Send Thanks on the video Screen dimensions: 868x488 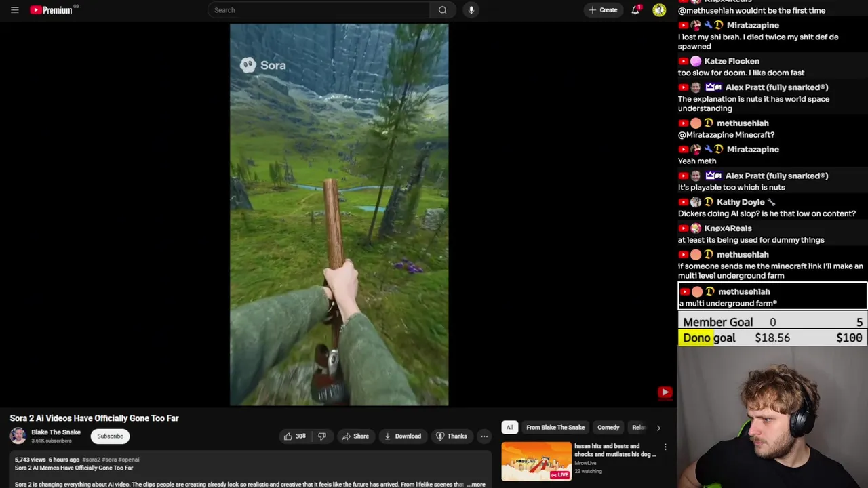point(452,436)
